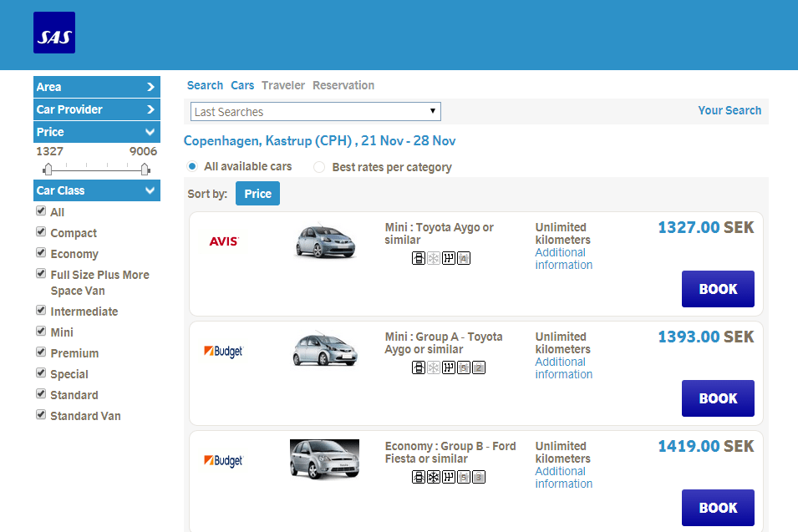Click air conditioning snowflake icon on Ford Fiesta
Viewport: 798px width, 532px height.
[434, 478]
